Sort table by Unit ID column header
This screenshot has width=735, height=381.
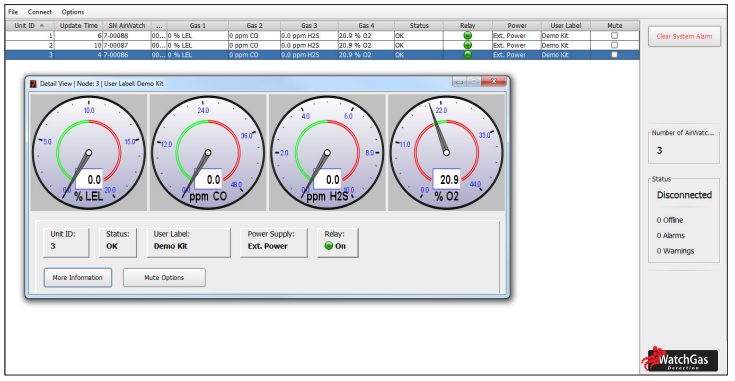click(x=30, y=26)
